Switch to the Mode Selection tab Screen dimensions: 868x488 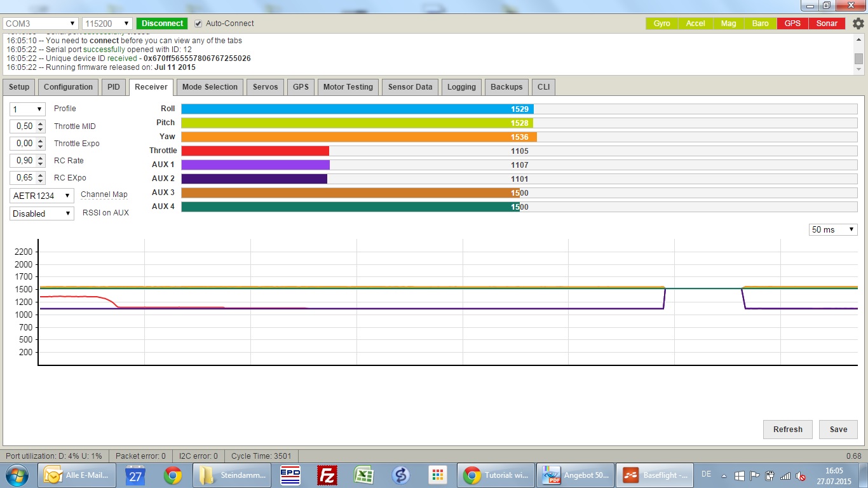210,87
